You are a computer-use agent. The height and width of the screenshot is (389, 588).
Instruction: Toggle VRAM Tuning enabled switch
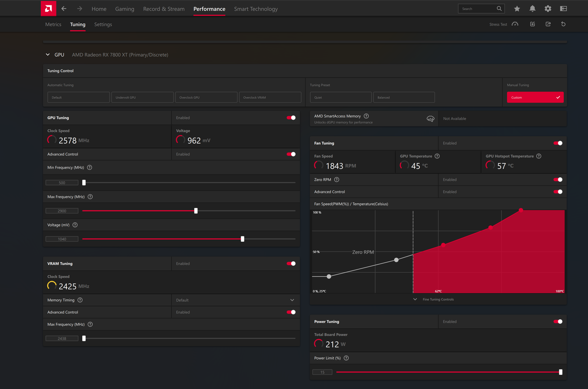point(291,264)
